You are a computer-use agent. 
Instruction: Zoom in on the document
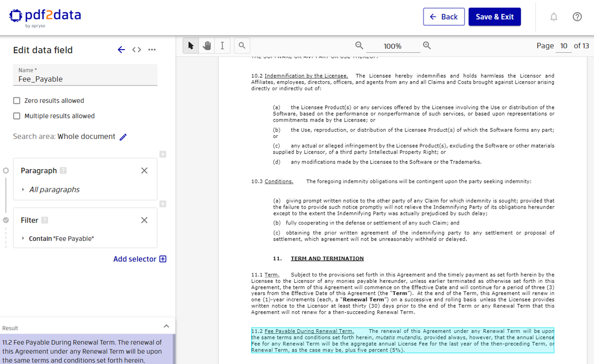[426, 45]
